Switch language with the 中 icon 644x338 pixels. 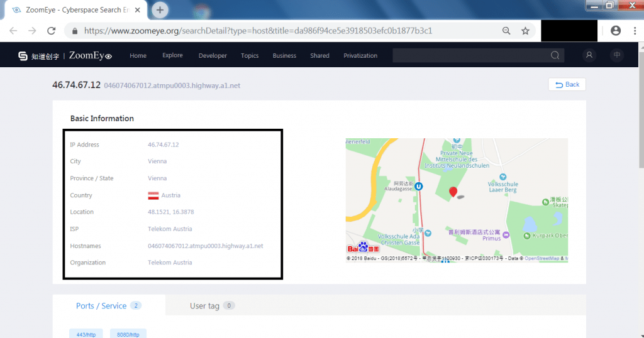coord(617,55)
